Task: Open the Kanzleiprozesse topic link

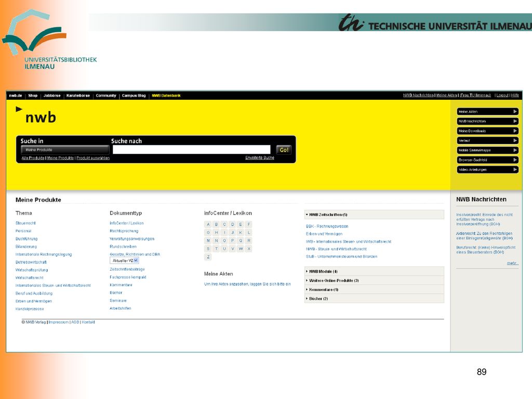Action: 30,309
